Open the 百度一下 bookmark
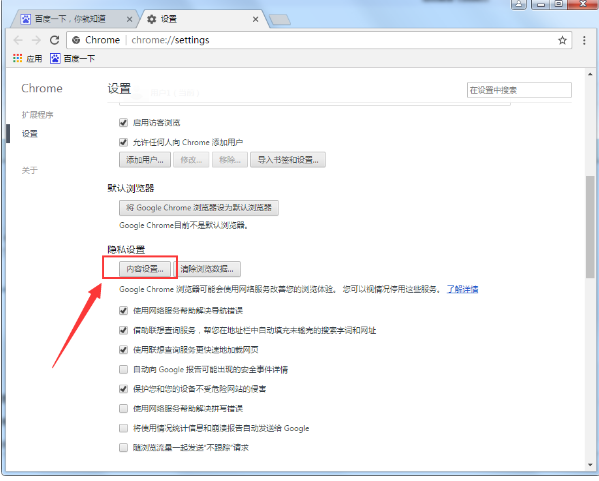Viewport: 599px width, 481px height. (x=73, y=58)
